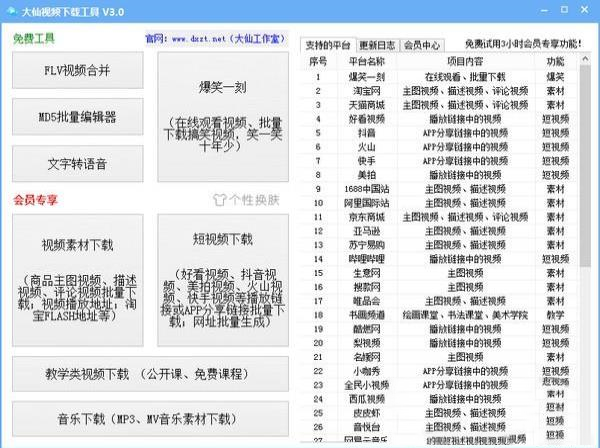The width and height of the screenshot is (600, 448).
Task: Switch to the 支持的平台 tab
Action: pyautogui.click(x=328, y=45)
